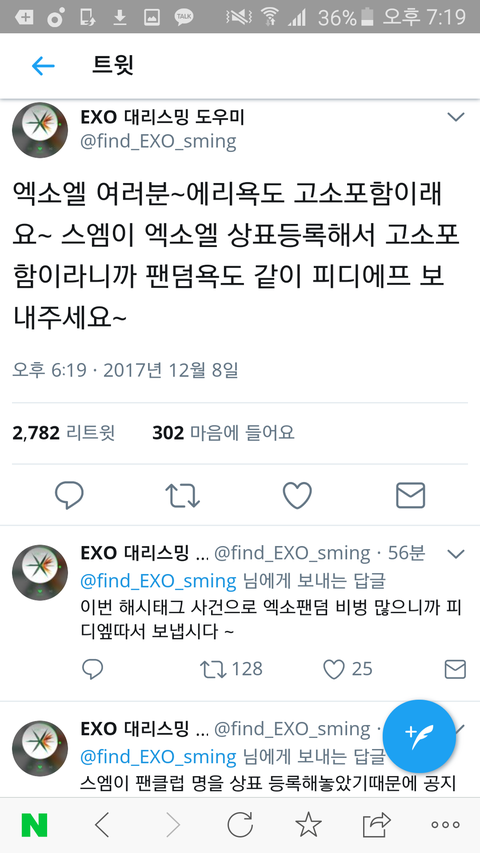Open browser more options menu

click(x=445, y=825)
